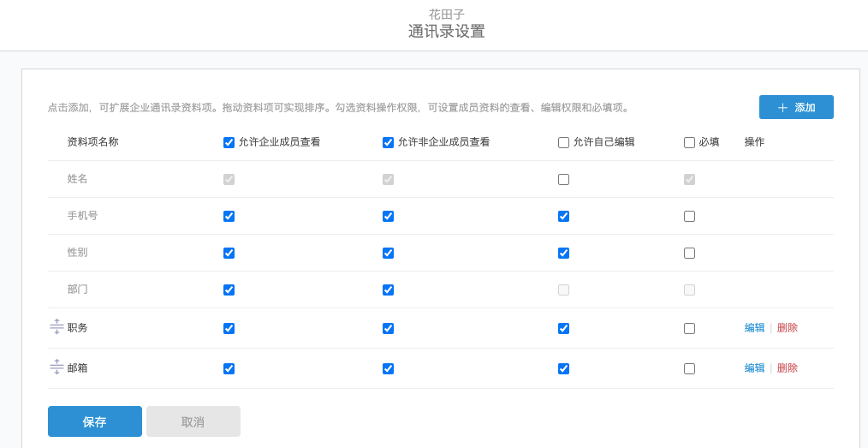Check 必填 for 职务 row
The width and height of the screenshot is (868, 448).
pos(689,328)
